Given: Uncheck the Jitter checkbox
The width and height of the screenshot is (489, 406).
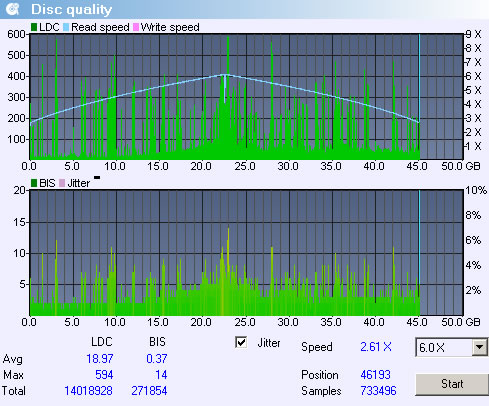Looking at the screenshot, I should 241,342.
